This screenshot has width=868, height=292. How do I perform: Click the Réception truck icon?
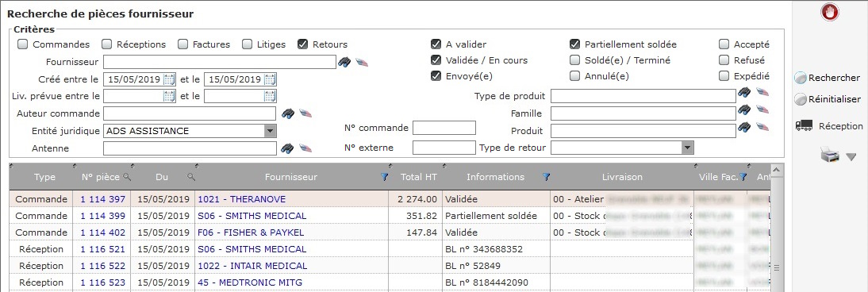click(804, 126)
